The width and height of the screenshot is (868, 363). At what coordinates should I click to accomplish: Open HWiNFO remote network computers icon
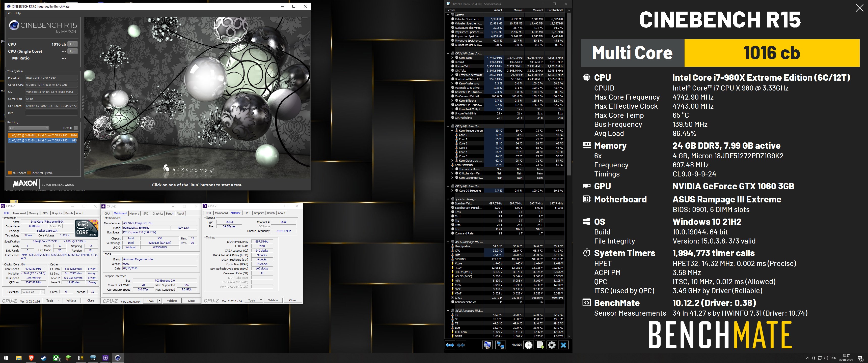500,345
